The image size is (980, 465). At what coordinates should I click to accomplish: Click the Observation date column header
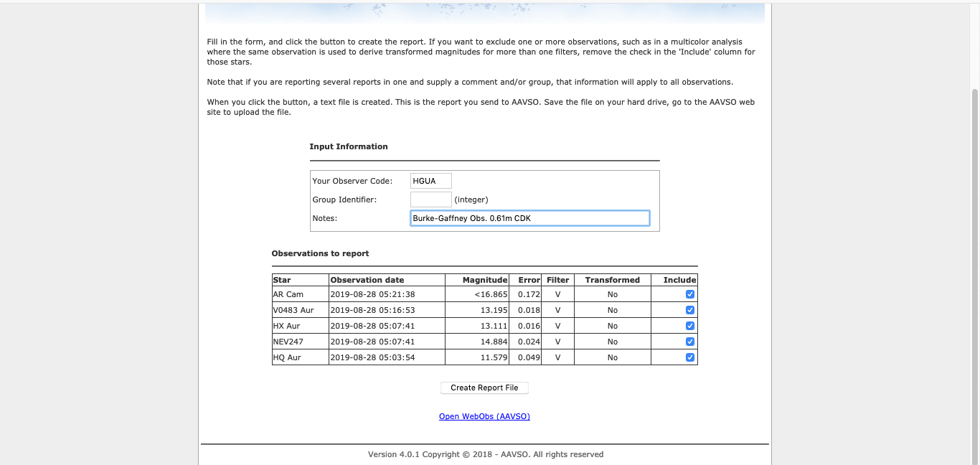point(367,280)
